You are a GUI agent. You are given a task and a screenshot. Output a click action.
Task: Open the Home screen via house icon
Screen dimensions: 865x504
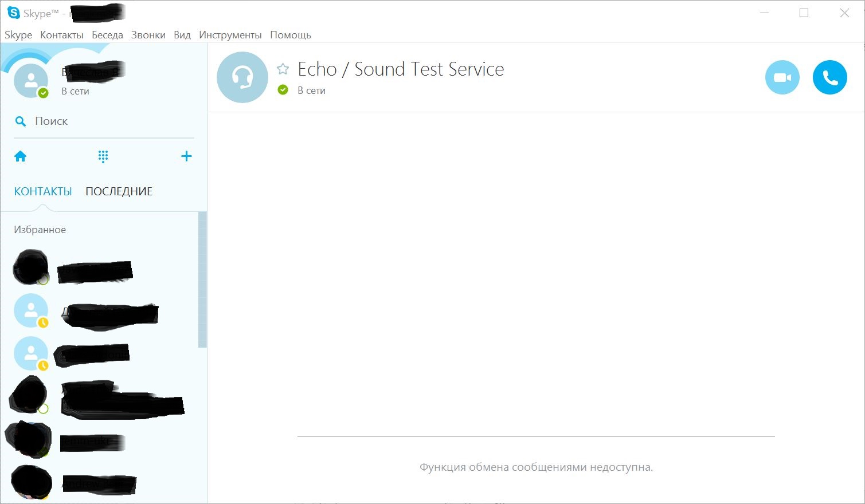coord(21,156)
